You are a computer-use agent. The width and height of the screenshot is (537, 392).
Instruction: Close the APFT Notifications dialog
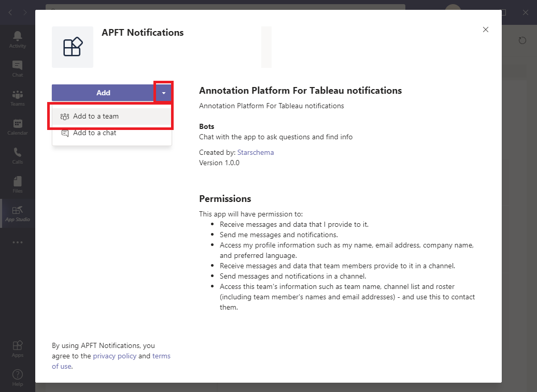(486, 30)
